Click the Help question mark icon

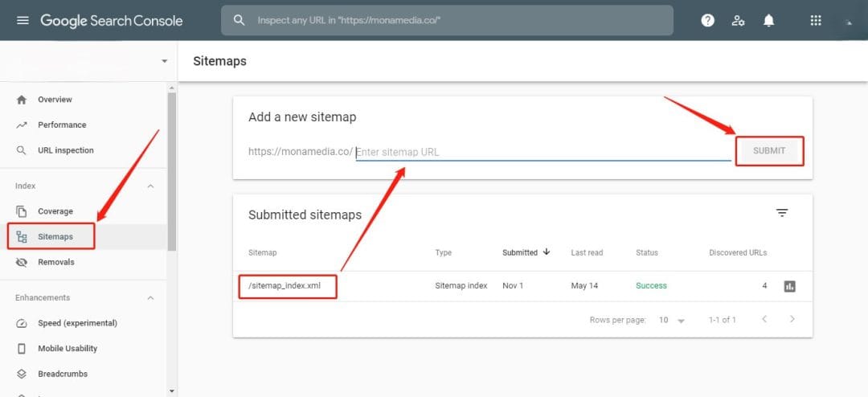(707, 21)
